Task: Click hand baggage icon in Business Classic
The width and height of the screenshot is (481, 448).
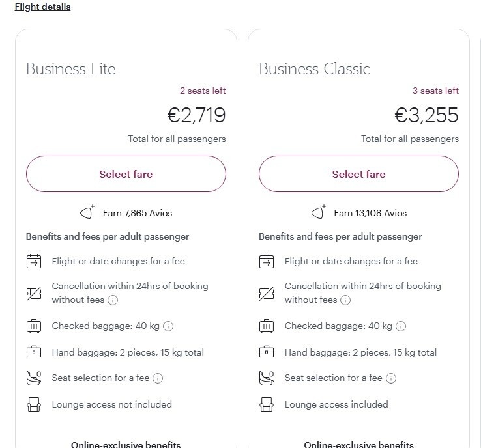Action: 266,352
